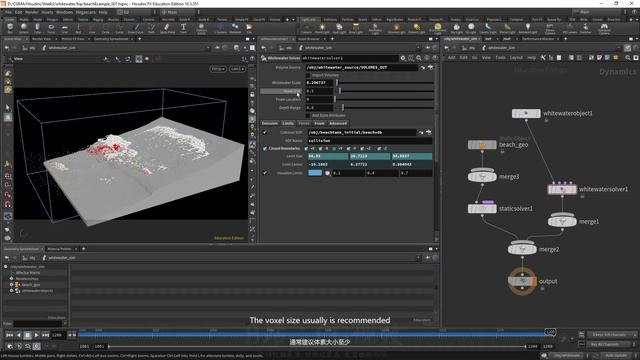
Task: Open the Layout menu in network editor
Action: coord(516,58)
